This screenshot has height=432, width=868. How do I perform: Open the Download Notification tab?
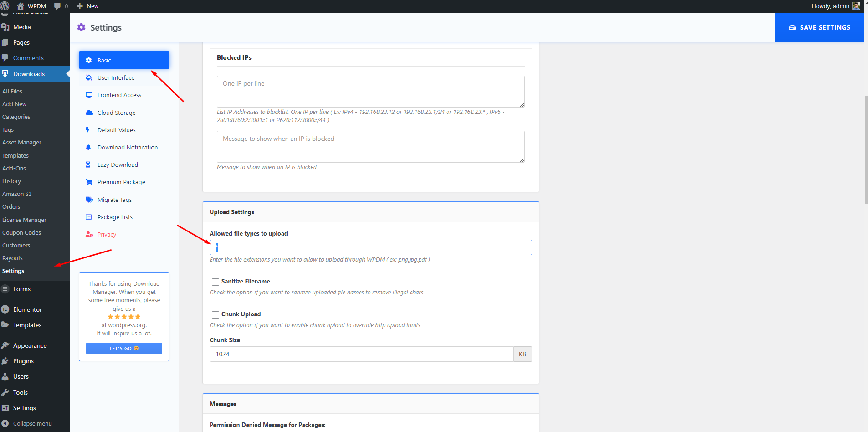pos(124,147)
